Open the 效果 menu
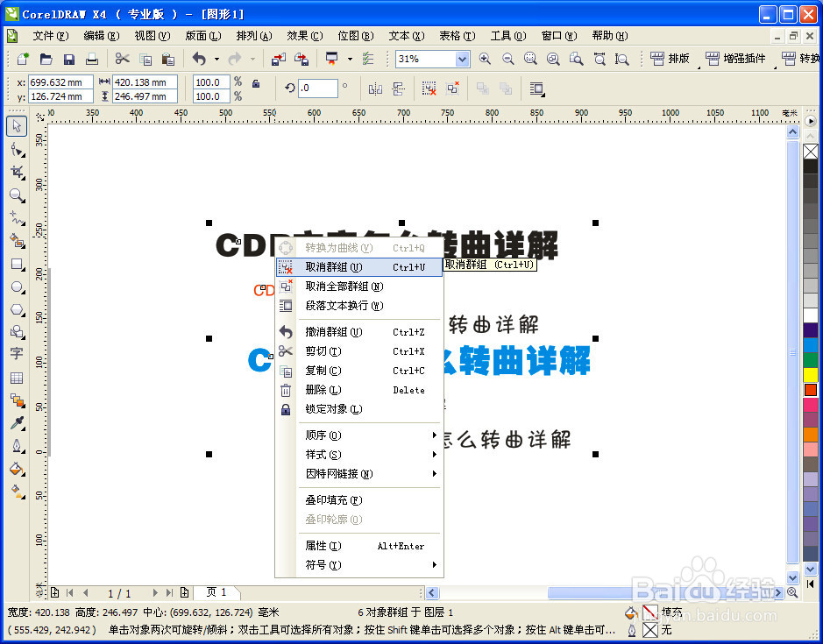This screenshot has height=644, width=823. coord(305,36)
